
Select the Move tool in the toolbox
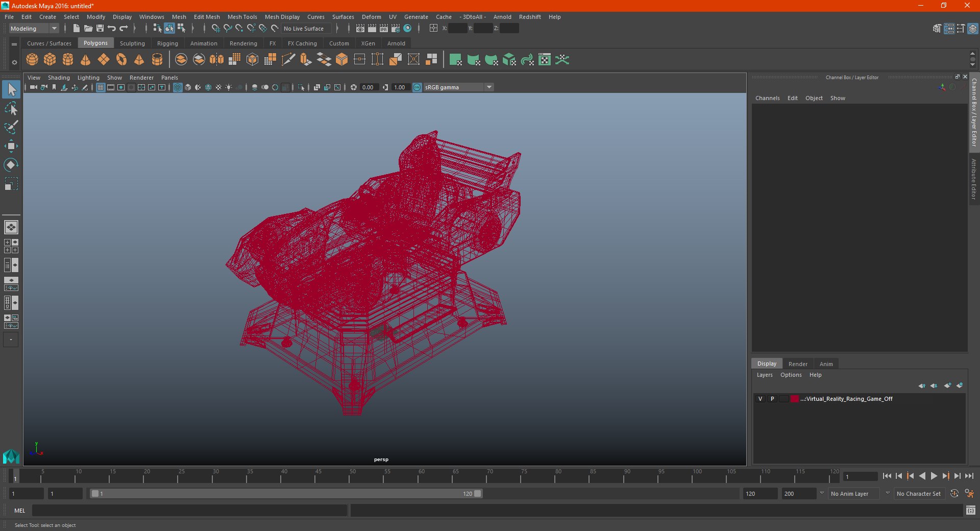[x=11, y=146]
